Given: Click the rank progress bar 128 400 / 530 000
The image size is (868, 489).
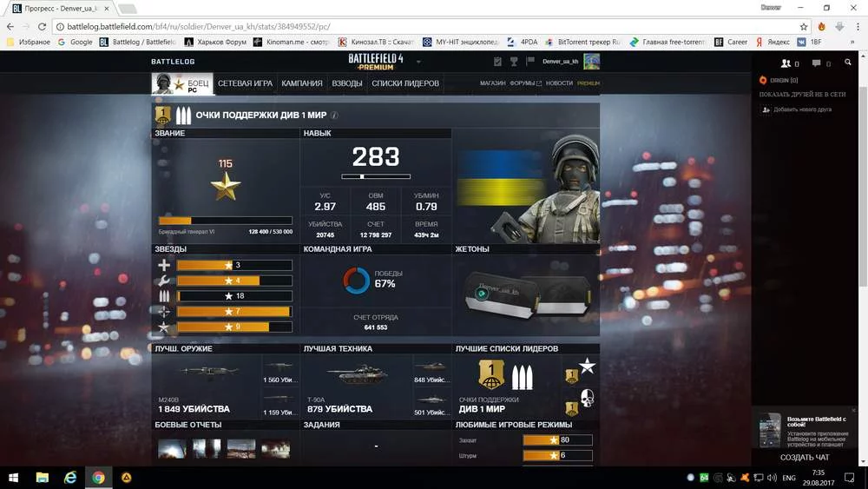Looking at the screenshot, I should (x=226, y=221).
